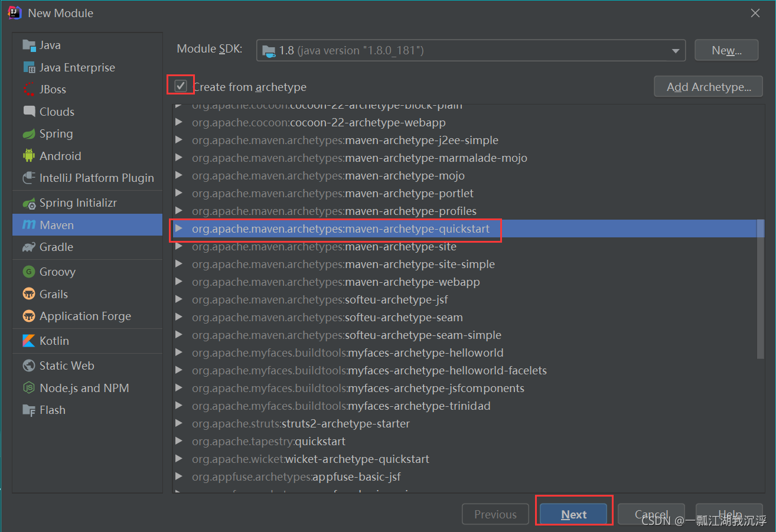This screenshot has height=532, width=776.
Task: Expand maven-archetype-site node
Action: pyautogui.click(x=179, y=247)
